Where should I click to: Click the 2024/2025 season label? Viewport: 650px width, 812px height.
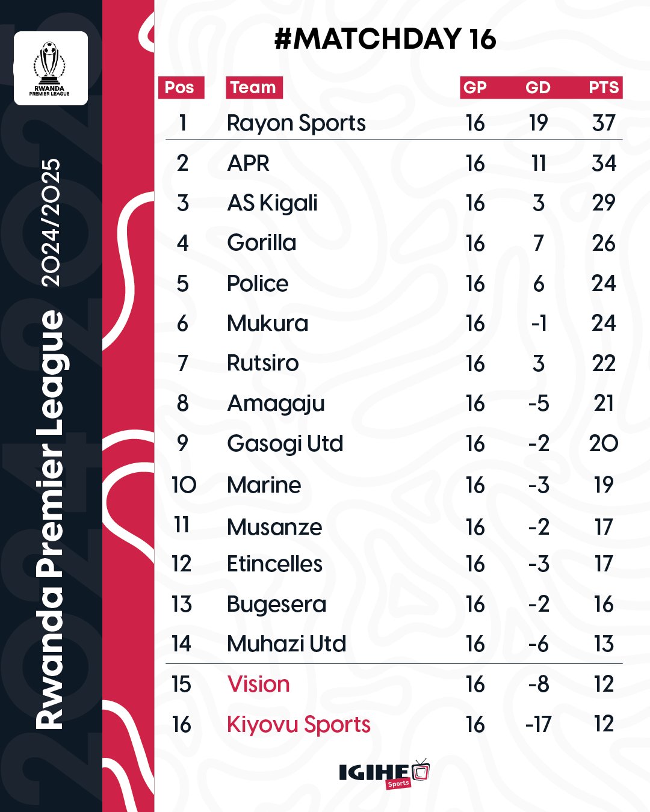tap(52, 223)
